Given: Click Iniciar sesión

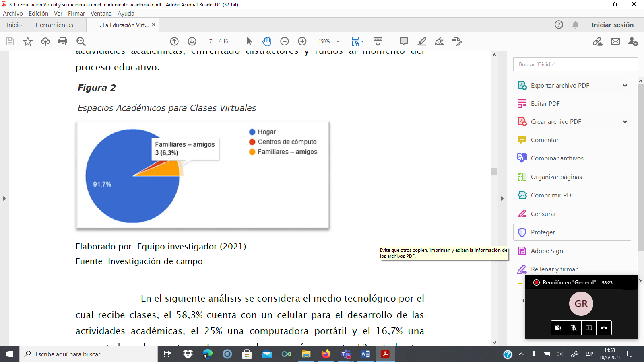Looking at the screenshot, I should click(612, 25).
